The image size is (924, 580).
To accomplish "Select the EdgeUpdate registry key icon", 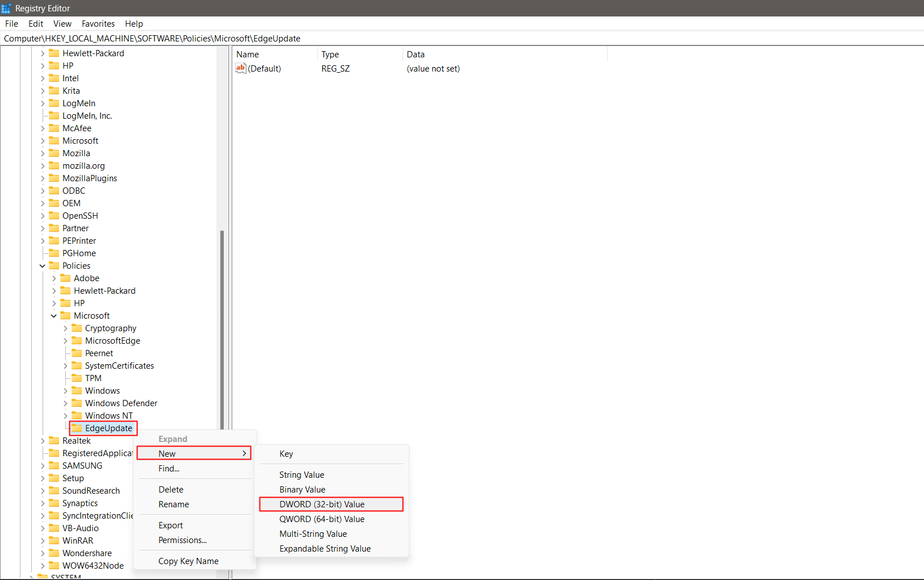I will [x=77, y=428].
